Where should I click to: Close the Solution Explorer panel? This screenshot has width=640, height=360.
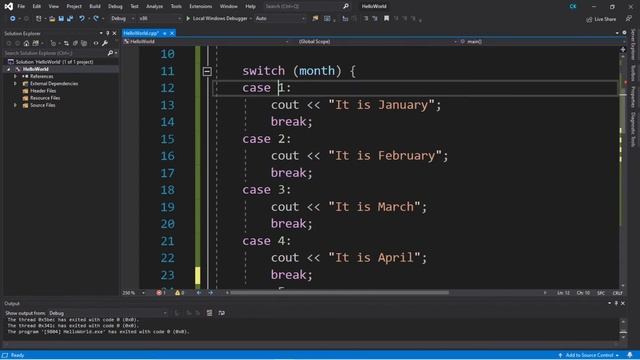click(x=114, y=33)
